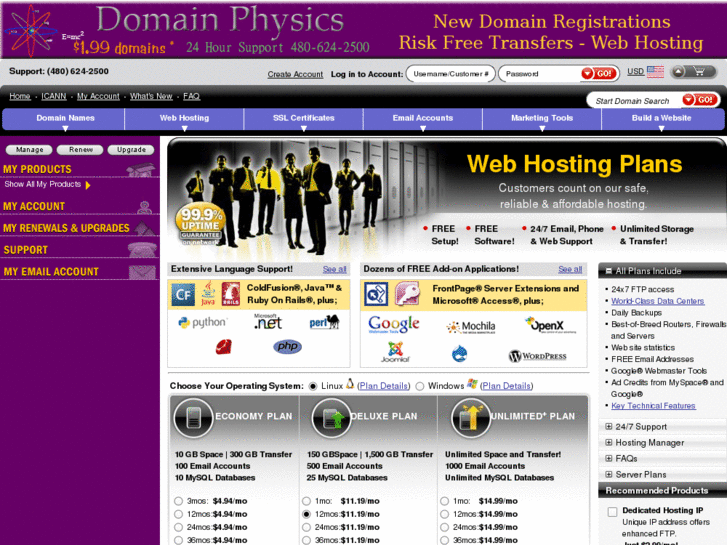Click the Java logo icon

click(x=208, y=294)
